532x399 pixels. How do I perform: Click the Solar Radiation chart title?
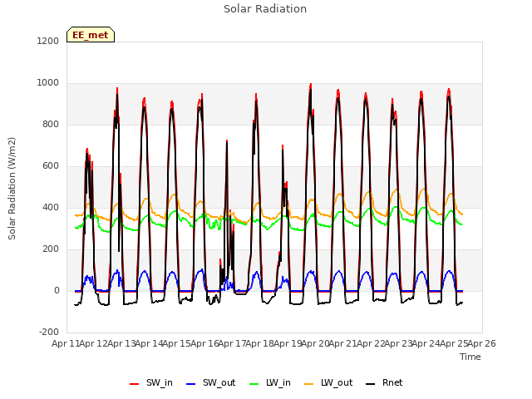tap(265, 9)
